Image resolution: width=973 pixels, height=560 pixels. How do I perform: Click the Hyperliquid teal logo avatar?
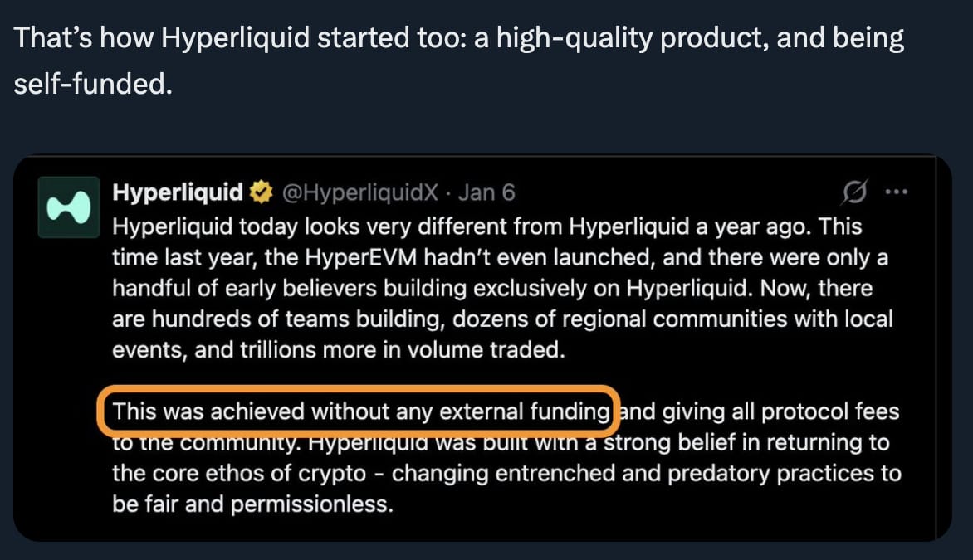point(69,207)
